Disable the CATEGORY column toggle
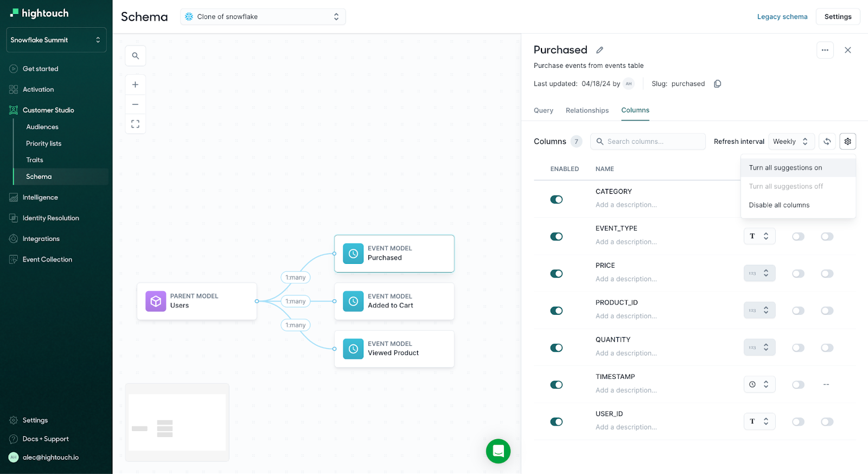The image size is (868, 474). 556,199
